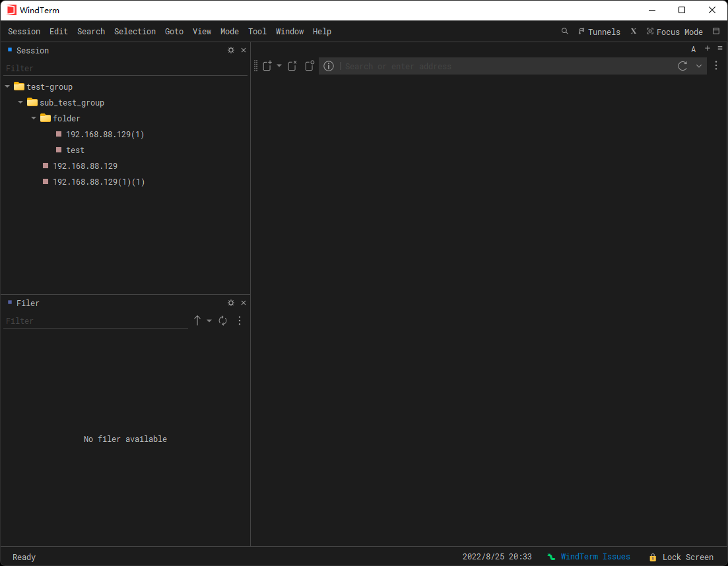The width and height of the screenshot is (728, 566).
Task: Collapse the folder tree node arrow
Action: point(34,118)
